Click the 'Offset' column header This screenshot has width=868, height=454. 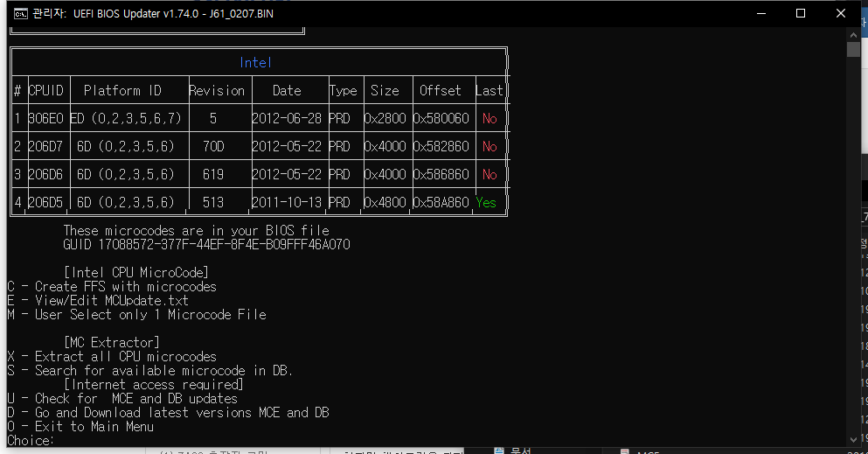(440, 90)
